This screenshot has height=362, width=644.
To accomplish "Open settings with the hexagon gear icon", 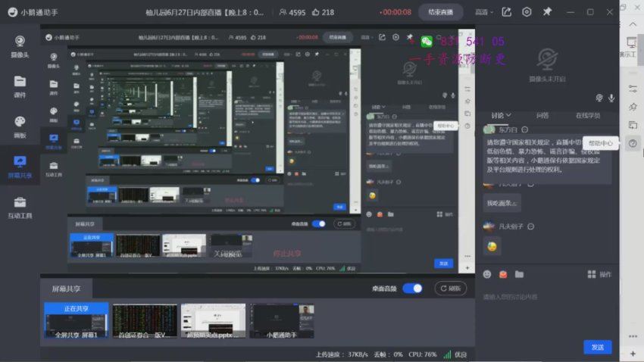I will [527, 12].
